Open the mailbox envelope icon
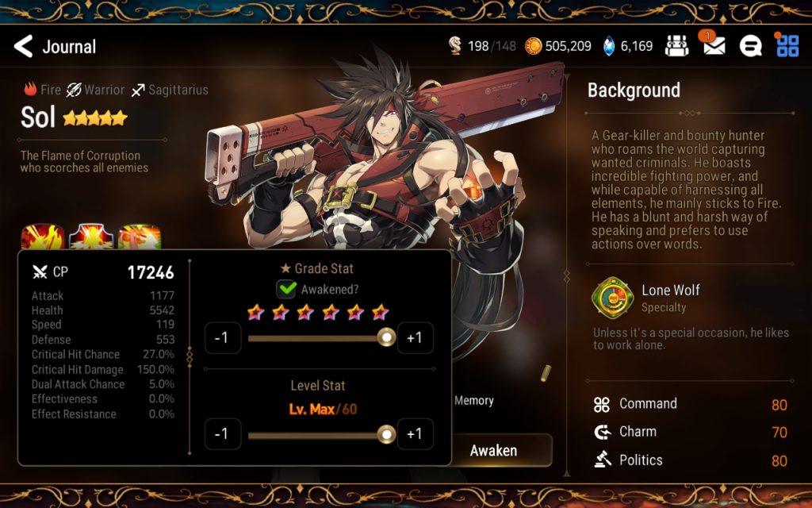This screenshot has width=812, height=508. [714, 46]
